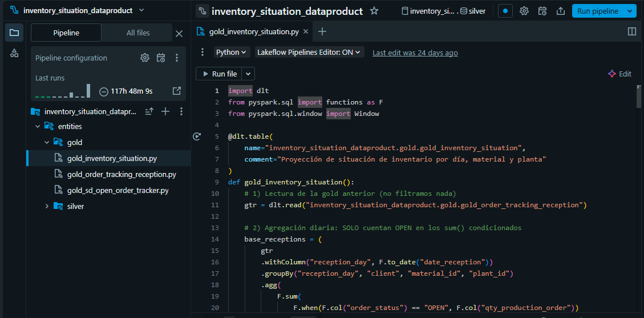The image size is (644, 318).
Task: Select the Pipeline tab in side panel
Action: 66,33
